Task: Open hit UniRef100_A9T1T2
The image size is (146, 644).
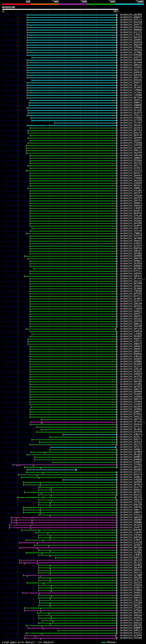Action: pos(131,447)
